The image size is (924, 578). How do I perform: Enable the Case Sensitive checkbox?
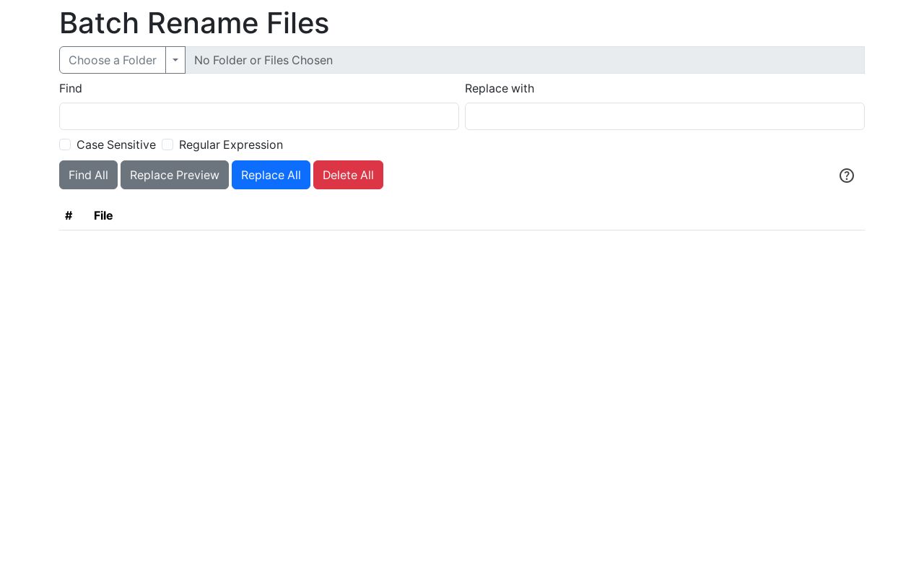pyautogui.click(x=65, y=144)
